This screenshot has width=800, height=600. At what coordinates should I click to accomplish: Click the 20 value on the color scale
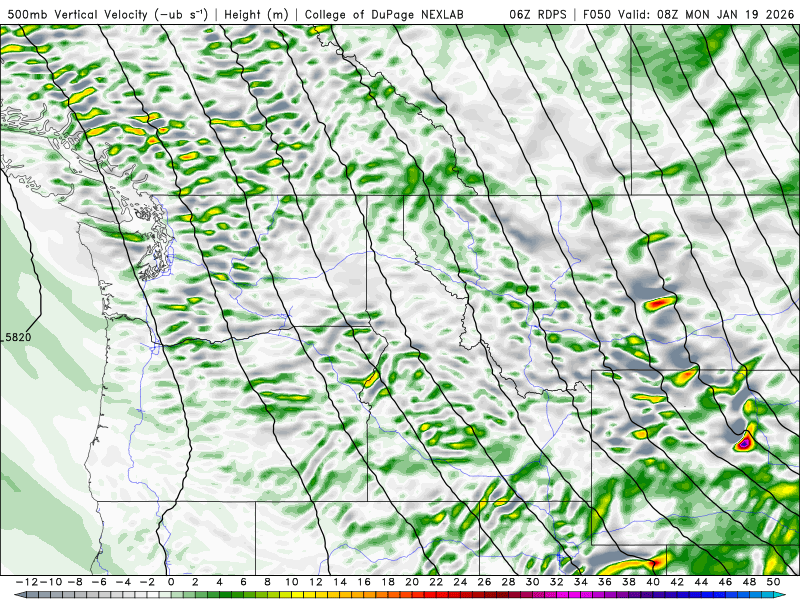pyautogui.click(x=412, y=582)
